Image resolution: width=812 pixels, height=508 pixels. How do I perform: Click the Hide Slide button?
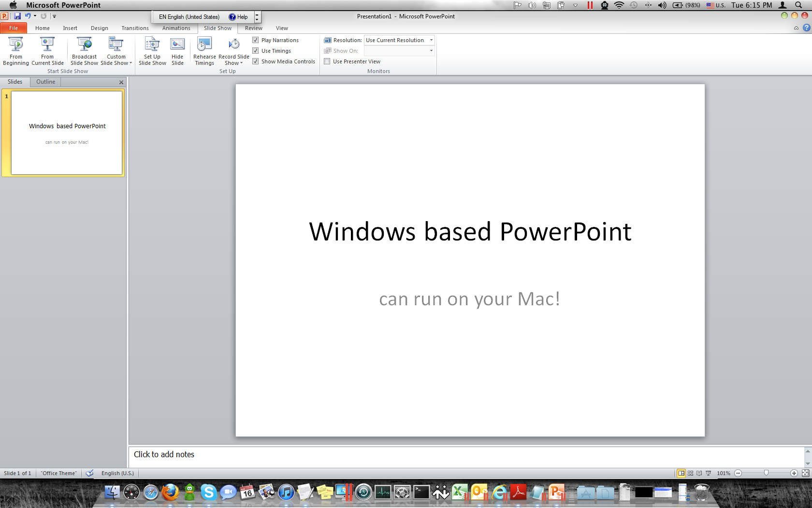coord(177,51)
